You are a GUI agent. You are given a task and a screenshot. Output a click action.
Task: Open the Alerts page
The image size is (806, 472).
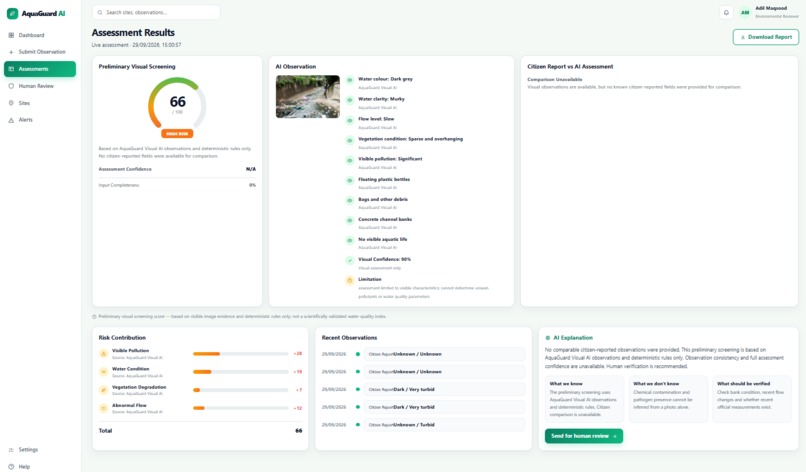tap(40, 120)
